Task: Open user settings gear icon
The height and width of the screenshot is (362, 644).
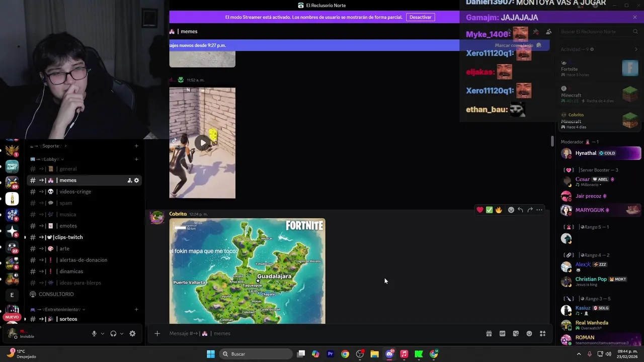Action: tap(132, 333)
